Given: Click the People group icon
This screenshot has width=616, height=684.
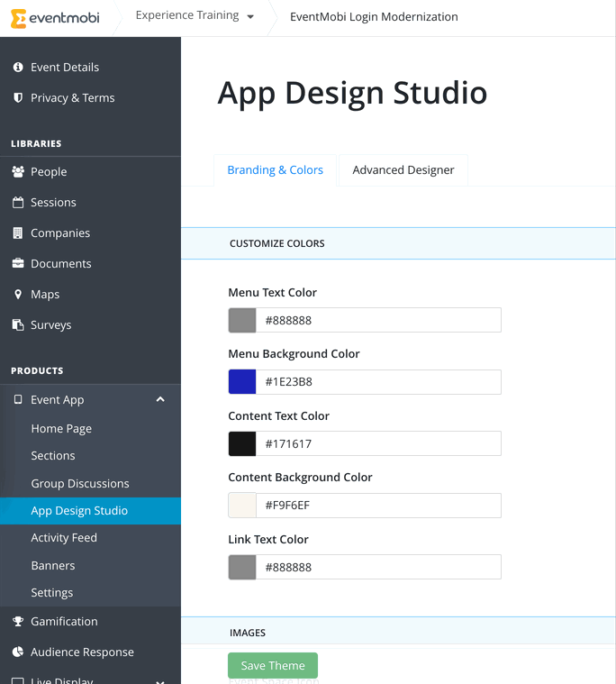Looking at the screenshot, I should [x=18, y=172].
